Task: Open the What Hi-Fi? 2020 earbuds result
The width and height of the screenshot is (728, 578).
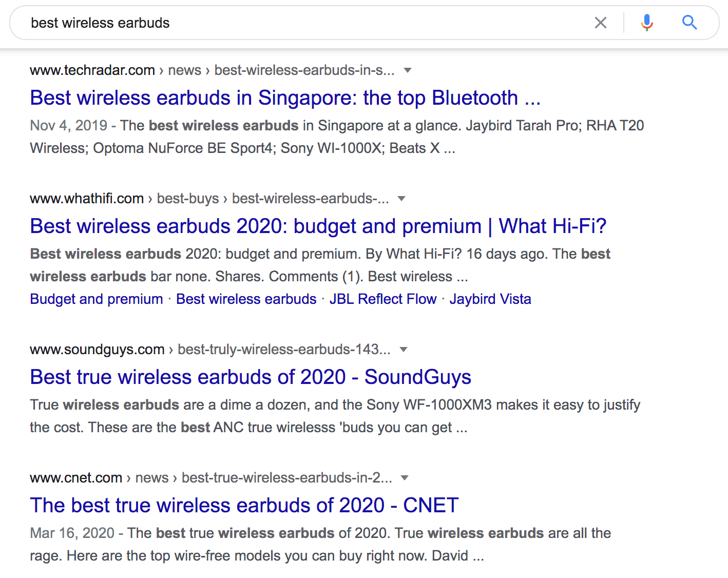Action: [x=318, y=226]
